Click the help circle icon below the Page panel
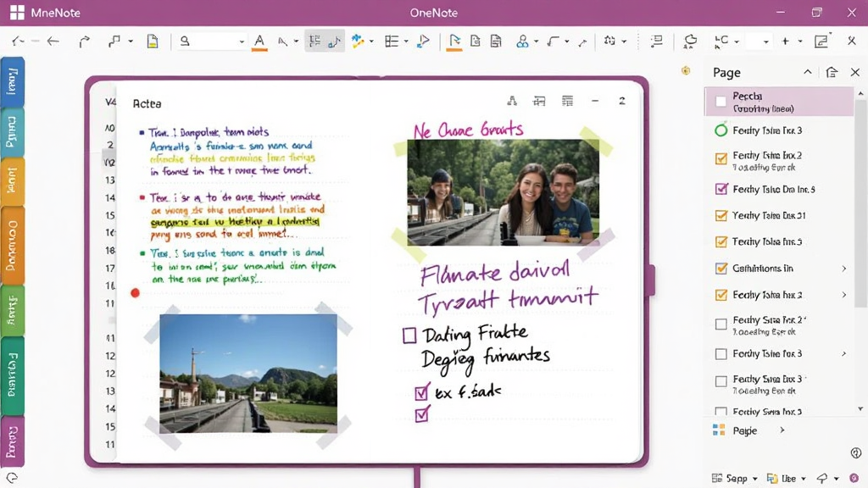 (856, 453)
